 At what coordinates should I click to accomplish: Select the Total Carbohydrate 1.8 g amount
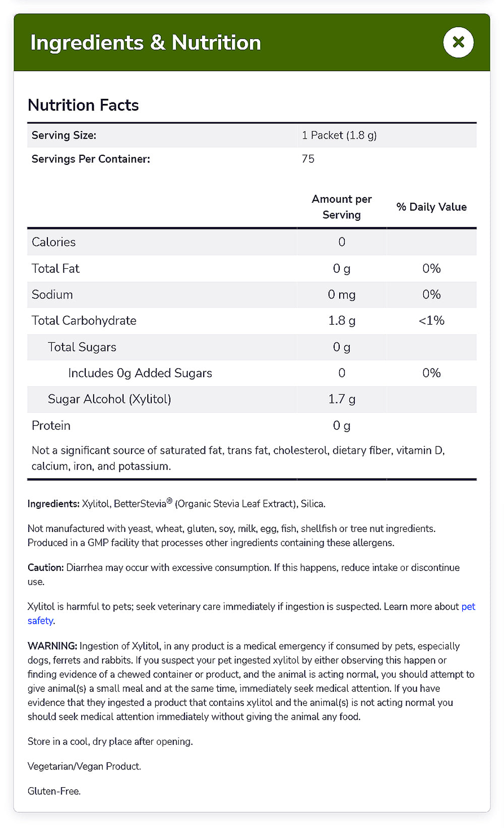click(342, 321)
